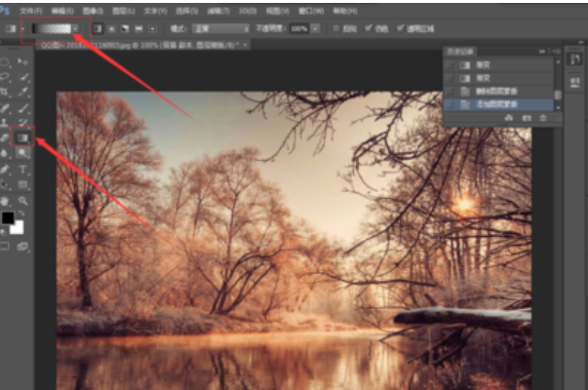The width and height of the screenshot is (588, 390).
Task: Open the View menu
Action: [278, 11]
